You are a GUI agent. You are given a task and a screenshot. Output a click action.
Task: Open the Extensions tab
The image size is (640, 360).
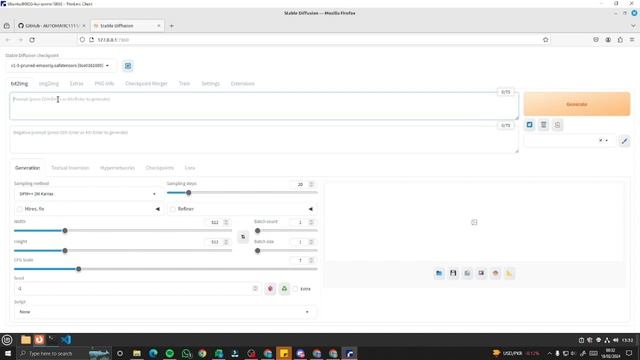pyautogui.click(x=242, y=84)
